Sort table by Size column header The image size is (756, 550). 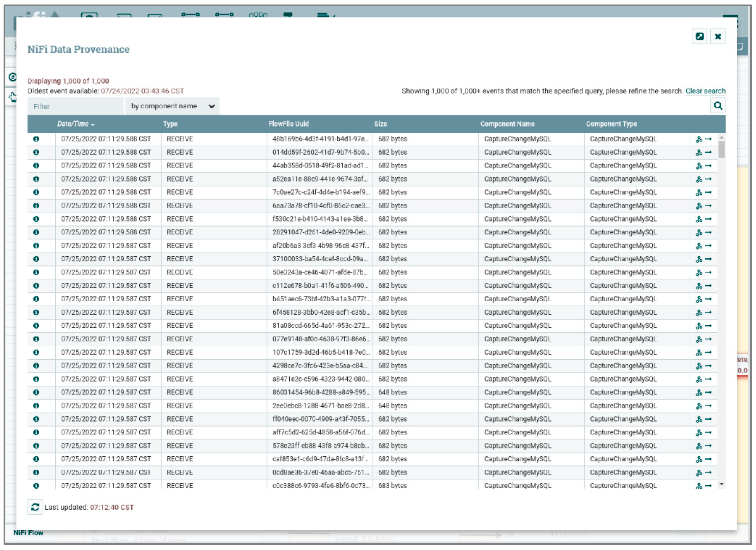click(x=380, y=124)
